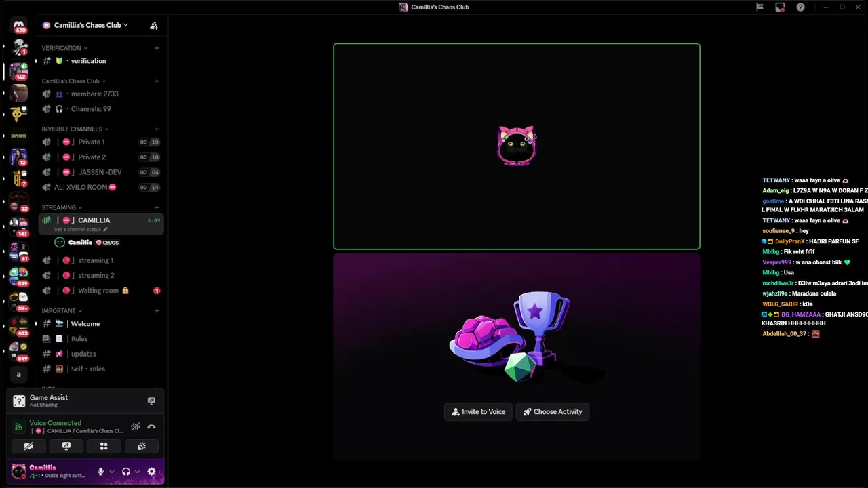This screenshot has height=488, width=868.
Task: Open server icon with 162 badge
Action: (19, 70)
